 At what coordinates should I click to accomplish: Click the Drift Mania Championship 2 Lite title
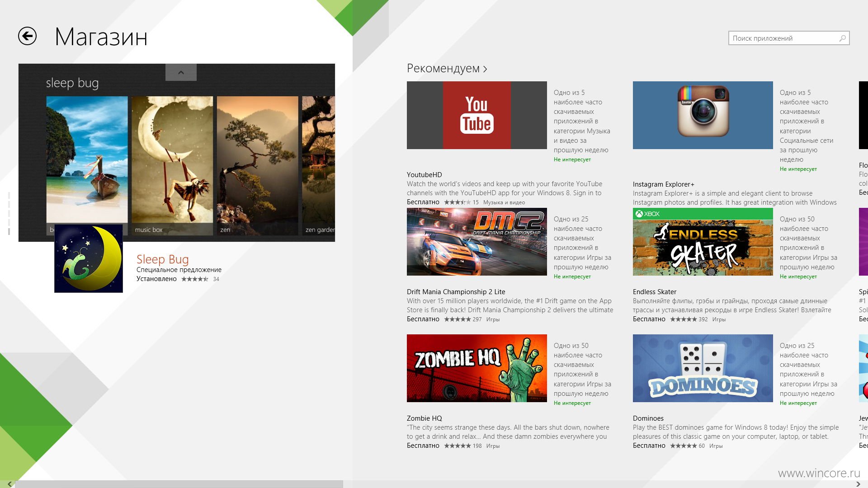coord(456,292)
